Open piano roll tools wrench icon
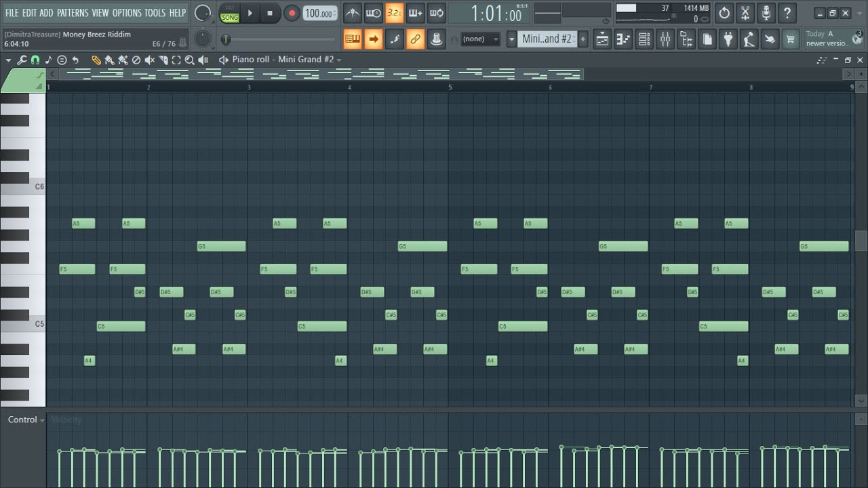This screenshot has width=868, height=488. click(22, 60)
